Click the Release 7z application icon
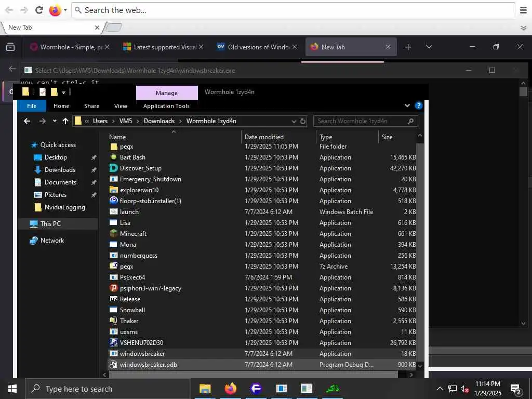This screenshot has height=399, width=532. pos(114,299)
